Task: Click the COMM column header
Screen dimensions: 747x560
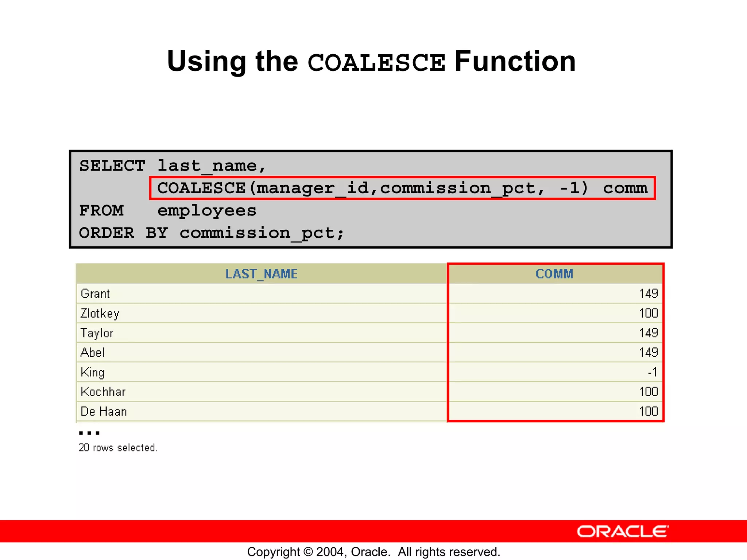Action: tap(554, 274)
